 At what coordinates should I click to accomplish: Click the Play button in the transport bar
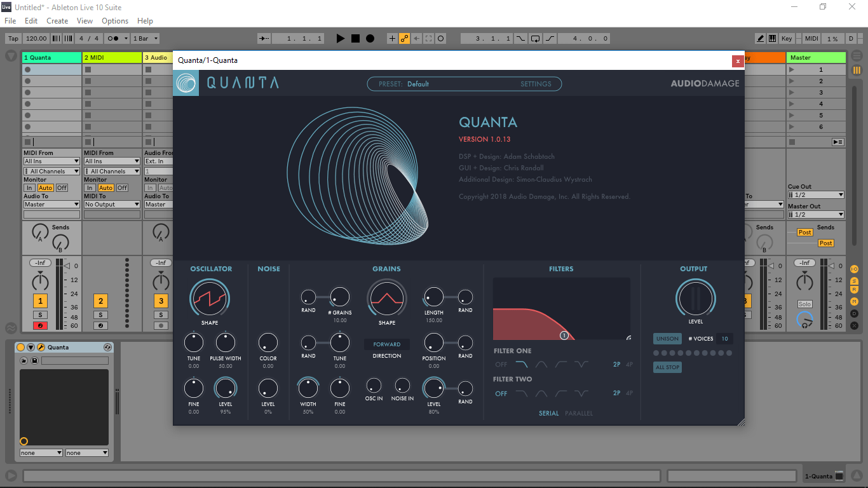pyautogui.click(x=340, y=39)
